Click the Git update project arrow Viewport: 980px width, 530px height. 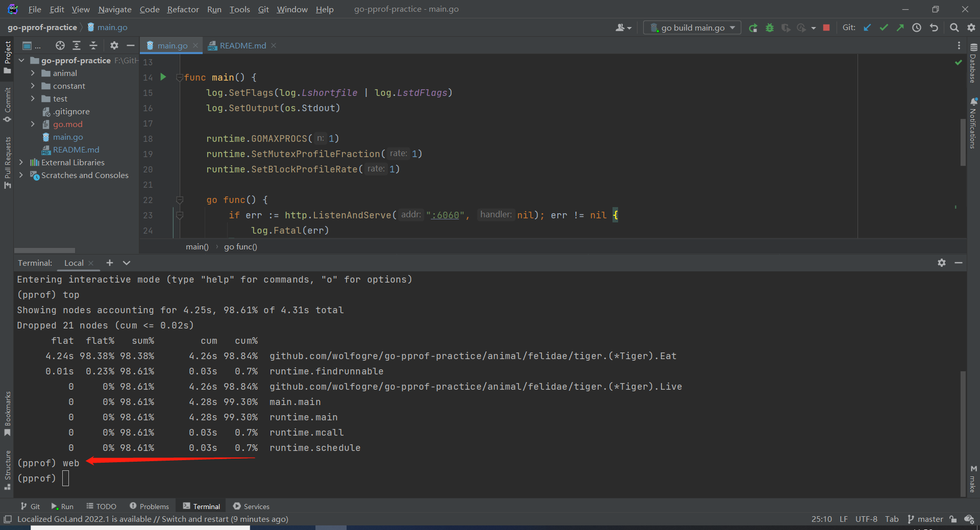point(867,28)
